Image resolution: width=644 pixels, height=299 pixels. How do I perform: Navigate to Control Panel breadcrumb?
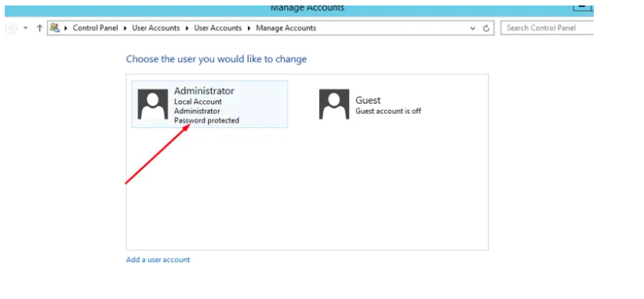pos(95,28)
